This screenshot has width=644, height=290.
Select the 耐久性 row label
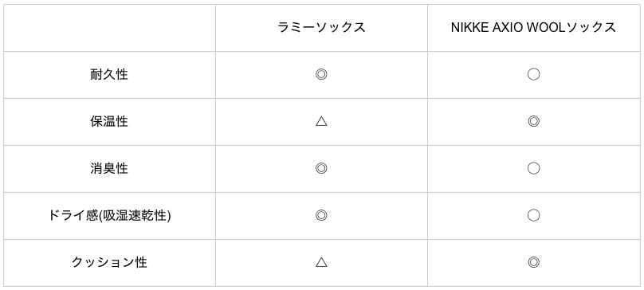[109, 74]
